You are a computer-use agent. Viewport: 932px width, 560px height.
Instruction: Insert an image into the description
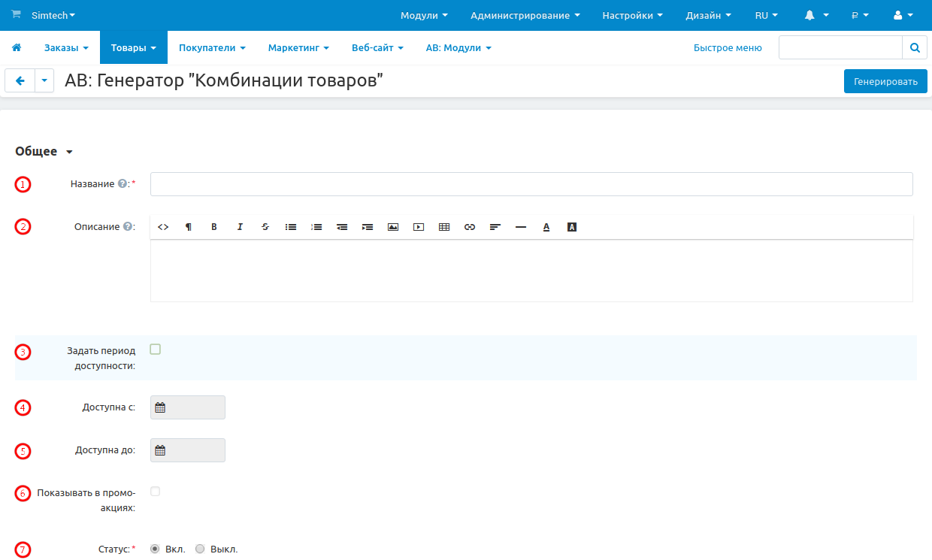[393, 227]
